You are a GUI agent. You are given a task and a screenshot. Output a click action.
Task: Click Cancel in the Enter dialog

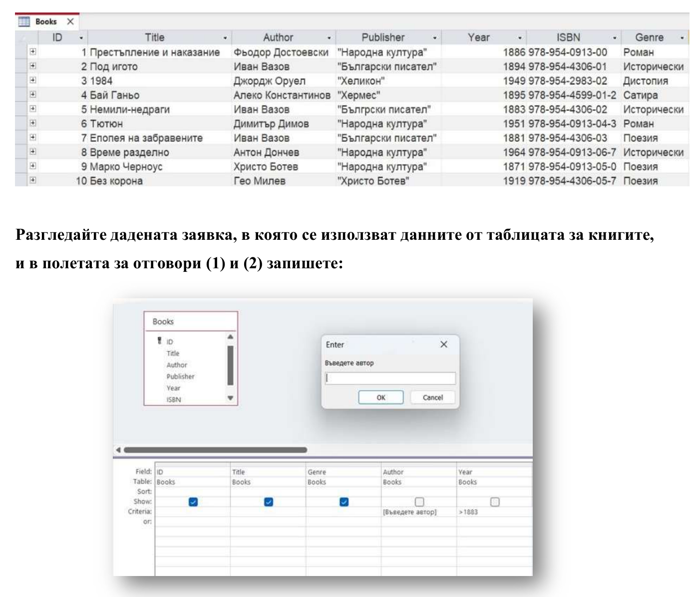pyautogui.click(x=433, y=398)
